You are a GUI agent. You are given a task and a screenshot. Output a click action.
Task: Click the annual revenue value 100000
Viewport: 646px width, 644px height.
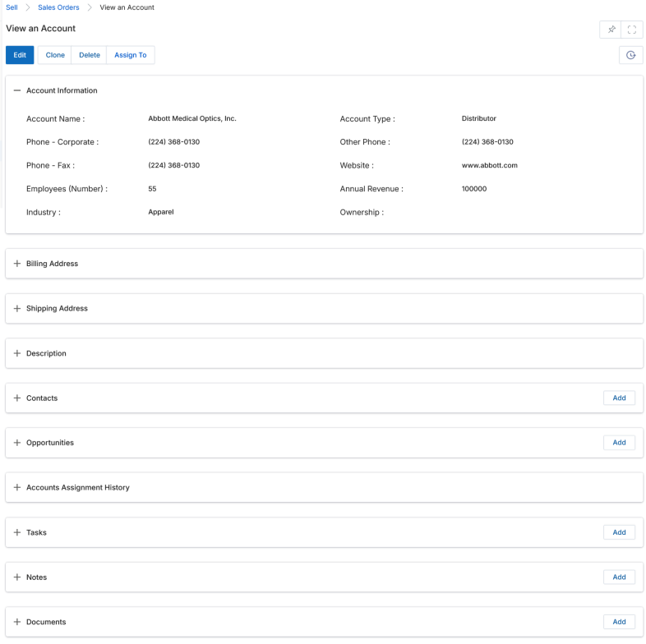(x=473, y=189)
